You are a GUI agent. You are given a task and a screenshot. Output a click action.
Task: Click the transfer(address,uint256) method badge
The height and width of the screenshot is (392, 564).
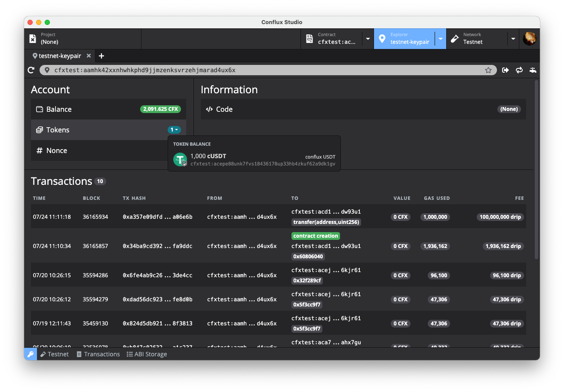click(326, 222)
